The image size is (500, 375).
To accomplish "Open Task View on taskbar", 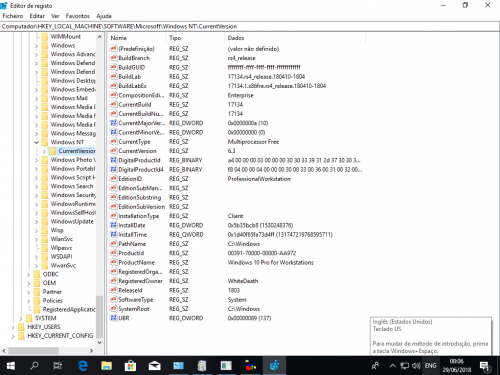I will pyautogui.click(x=58, y=366).
